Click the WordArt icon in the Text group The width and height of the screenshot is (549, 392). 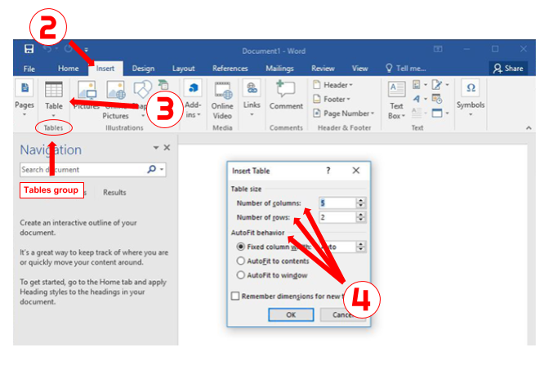417,99
